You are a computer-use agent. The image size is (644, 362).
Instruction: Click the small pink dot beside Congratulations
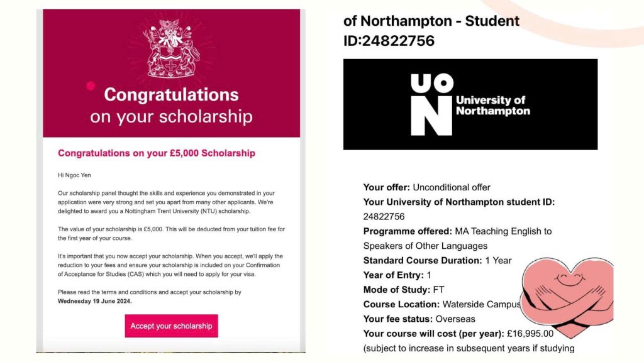91,86
